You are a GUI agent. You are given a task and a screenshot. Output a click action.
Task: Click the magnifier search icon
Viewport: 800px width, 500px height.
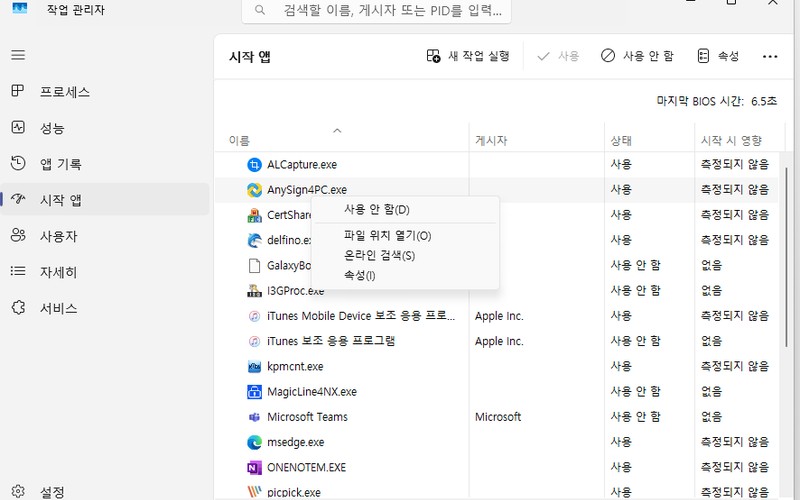tap(260, 10)
